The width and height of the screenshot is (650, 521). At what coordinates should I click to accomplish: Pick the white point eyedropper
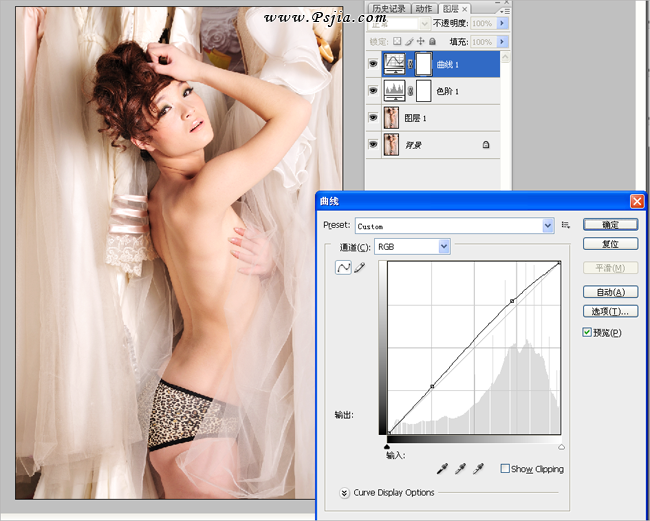click(x=478, y=469)
